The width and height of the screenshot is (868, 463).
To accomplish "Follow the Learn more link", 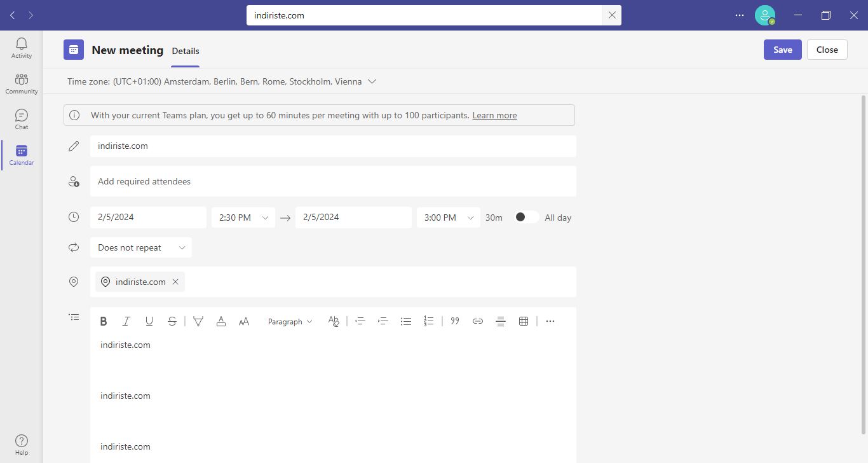I will pos(494,115).
